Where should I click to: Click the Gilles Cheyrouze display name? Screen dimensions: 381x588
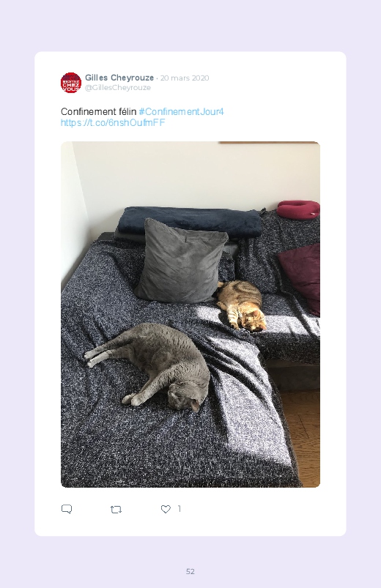[x=119, y=78]
